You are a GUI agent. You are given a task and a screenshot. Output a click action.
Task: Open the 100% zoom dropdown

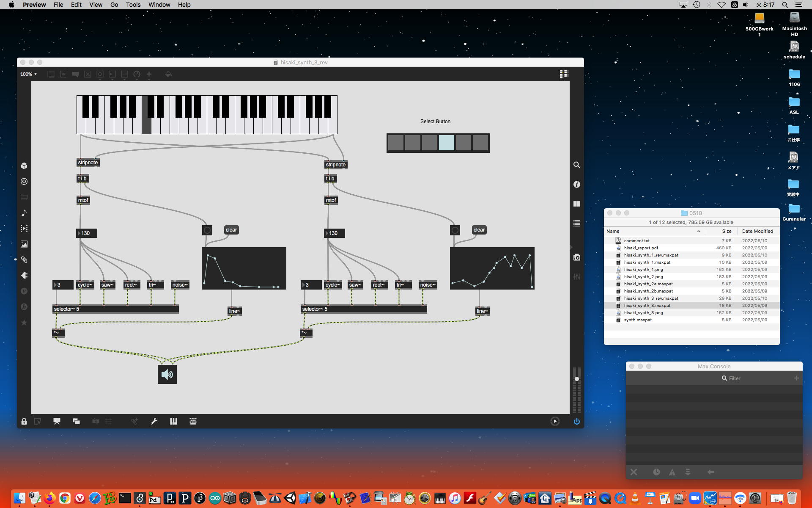coord(29,74)
